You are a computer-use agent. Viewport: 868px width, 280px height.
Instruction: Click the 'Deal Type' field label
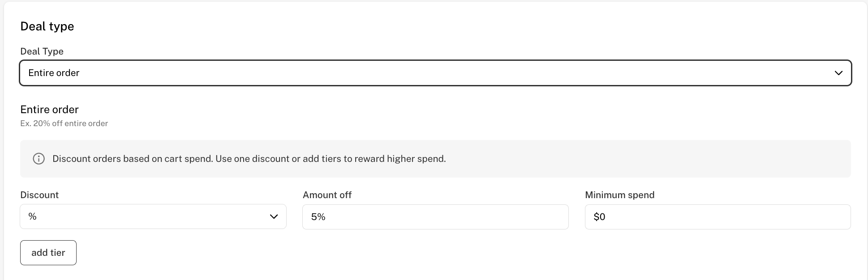coord(42,51)
